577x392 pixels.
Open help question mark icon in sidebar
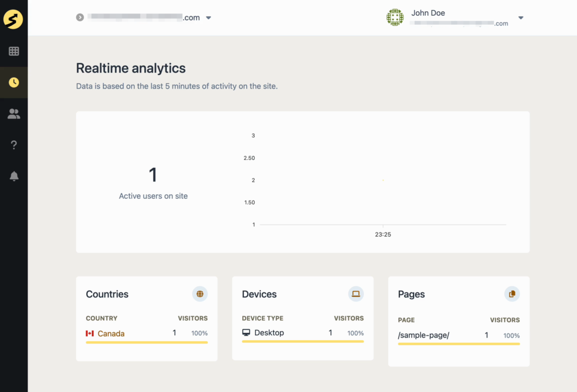tap(14, 145)
